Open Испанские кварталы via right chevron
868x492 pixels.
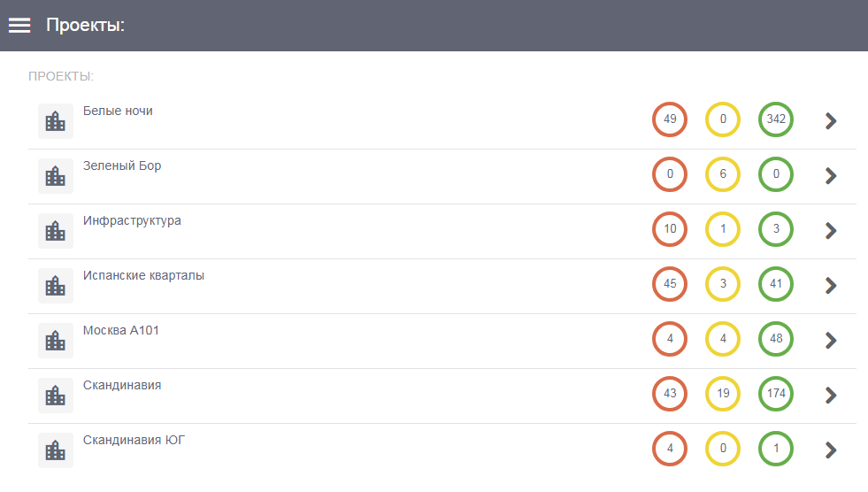pyautogui.click(x=830, y=285)
